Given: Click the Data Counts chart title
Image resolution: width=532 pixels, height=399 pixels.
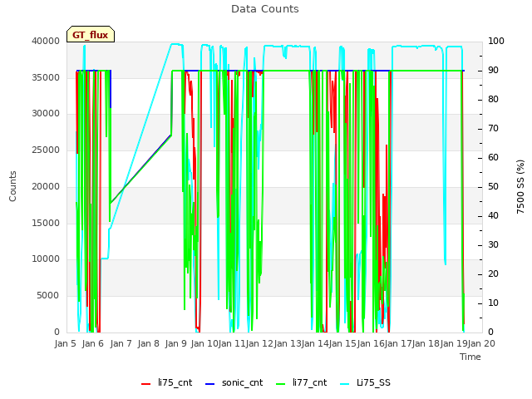Looking at the screenshot, I should (265, 9).
